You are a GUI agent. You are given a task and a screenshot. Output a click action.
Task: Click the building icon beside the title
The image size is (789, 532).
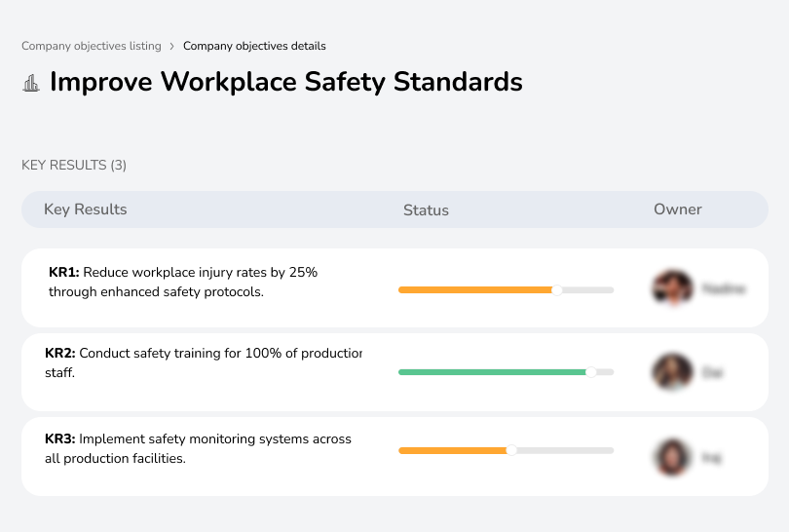[31, 83]
